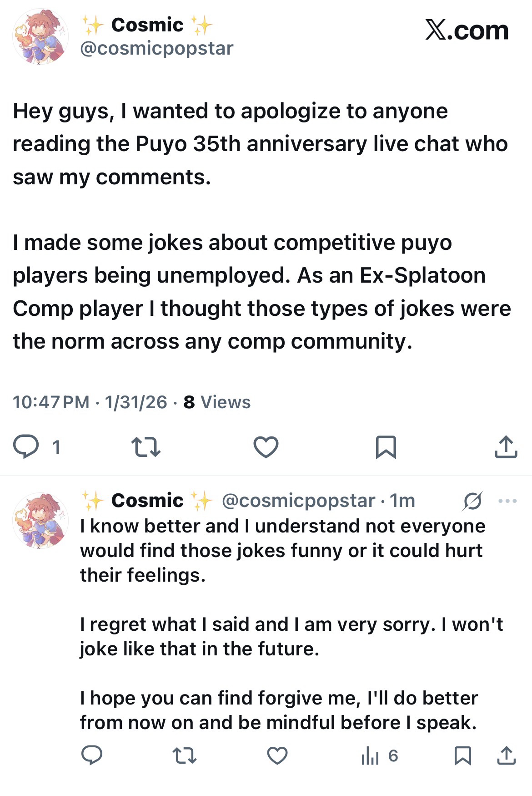Open the Cosmic display name on reply

[147, 501]
